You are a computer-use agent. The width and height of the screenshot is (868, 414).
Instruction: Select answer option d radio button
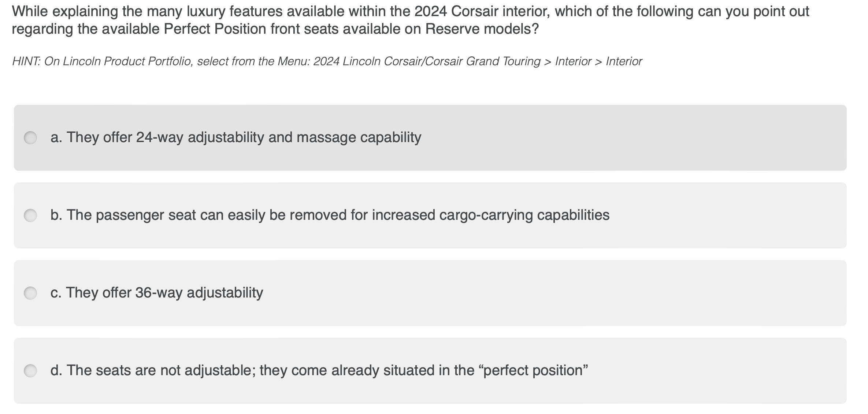click(30, 370)
